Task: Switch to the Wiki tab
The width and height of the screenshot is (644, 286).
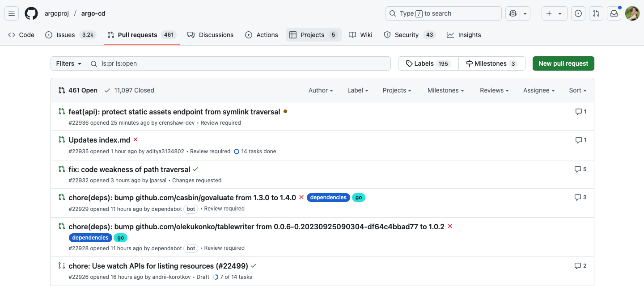Action: pos(360,35)
